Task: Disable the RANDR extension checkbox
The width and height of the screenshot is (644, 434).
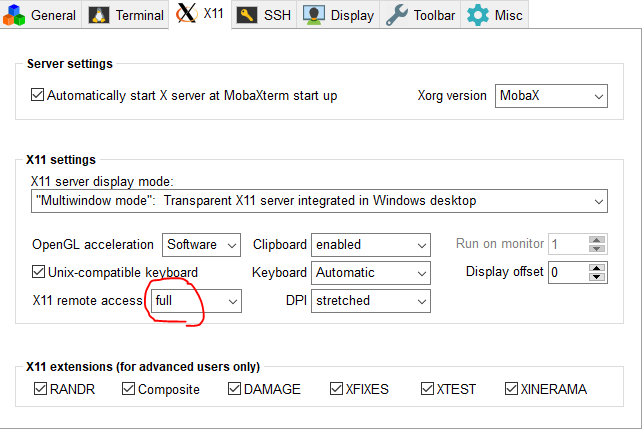Action: tap(40, 388)
